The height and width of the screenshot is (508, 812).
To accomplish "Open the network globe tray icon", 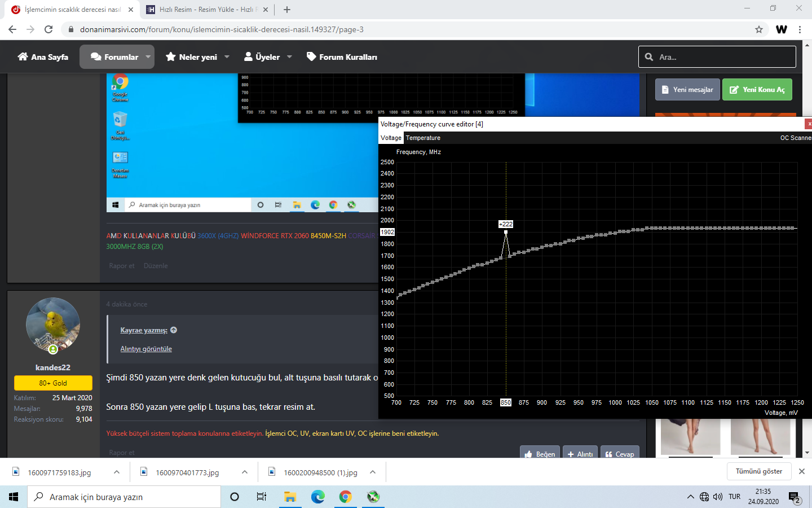I will (704, 497).
